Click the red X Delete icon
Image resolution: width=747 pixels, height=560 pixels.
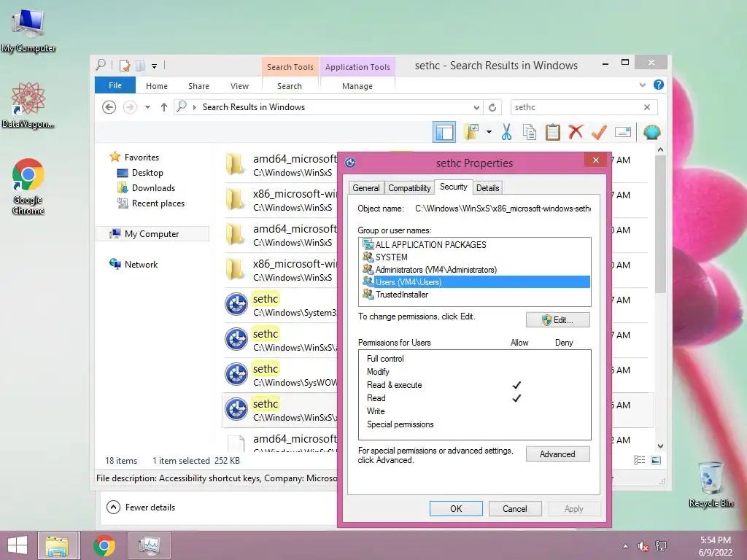(576, 132)
